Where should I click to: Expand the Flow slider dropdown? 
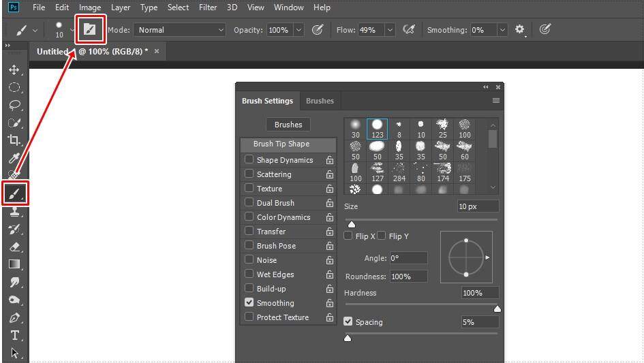pyautogui.click(x=390, y=30)
